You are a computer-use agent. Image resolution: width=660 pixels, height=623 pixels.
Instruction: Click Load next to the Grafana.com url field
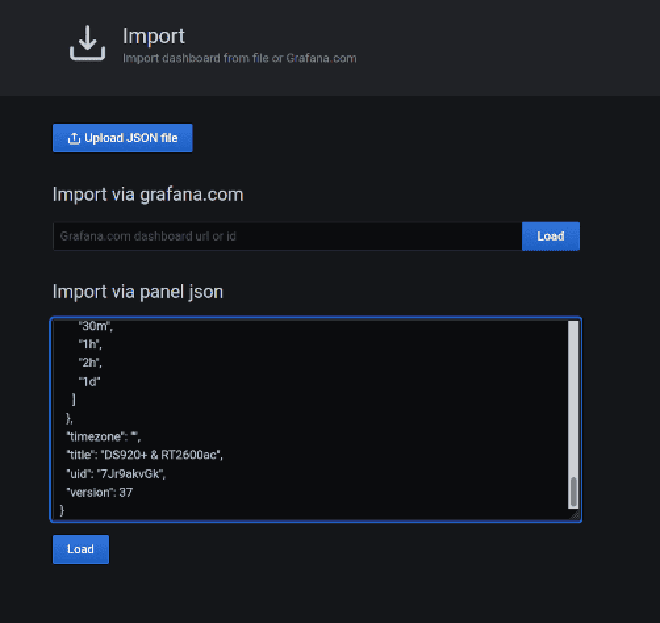(x=551, y=236)
